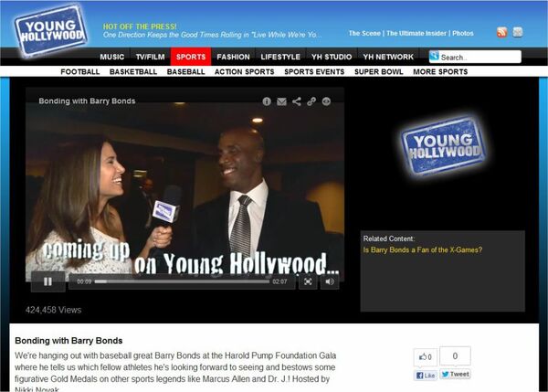Open the TV/FILM menu

(x=151, y=57)
